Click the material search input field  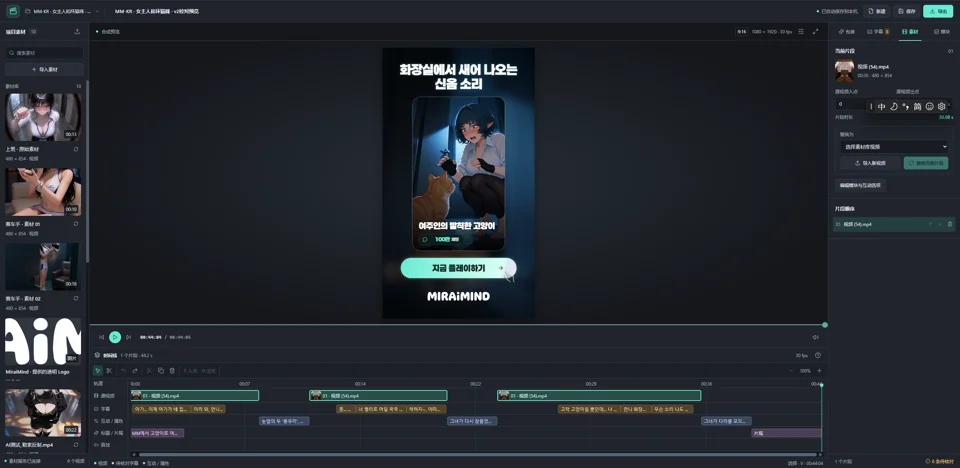click(44, 53)
